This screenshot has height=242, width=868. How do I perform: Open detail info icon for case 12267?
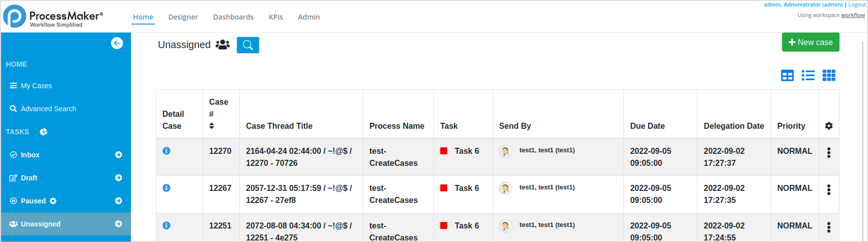click(x=166, y=188)
